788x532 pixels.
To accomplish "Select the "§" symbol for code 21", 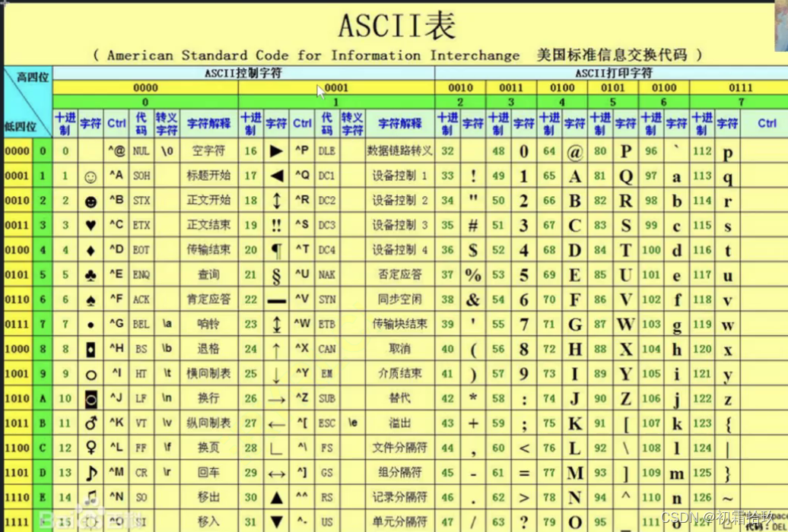I will [276, 276].
